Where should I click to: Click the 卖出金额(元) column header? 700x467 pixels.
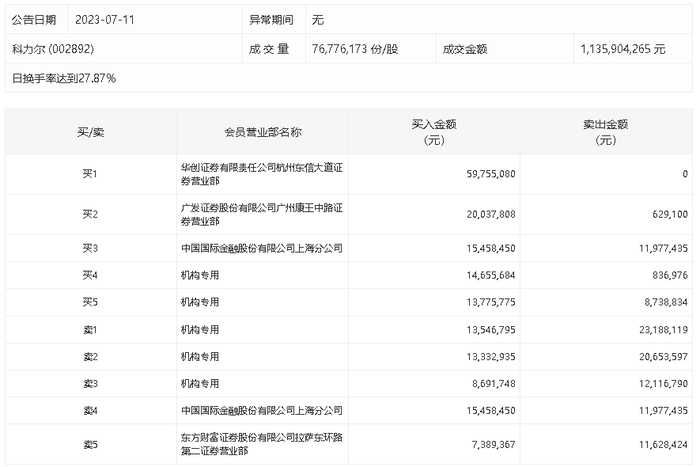(x=606, y=132)
